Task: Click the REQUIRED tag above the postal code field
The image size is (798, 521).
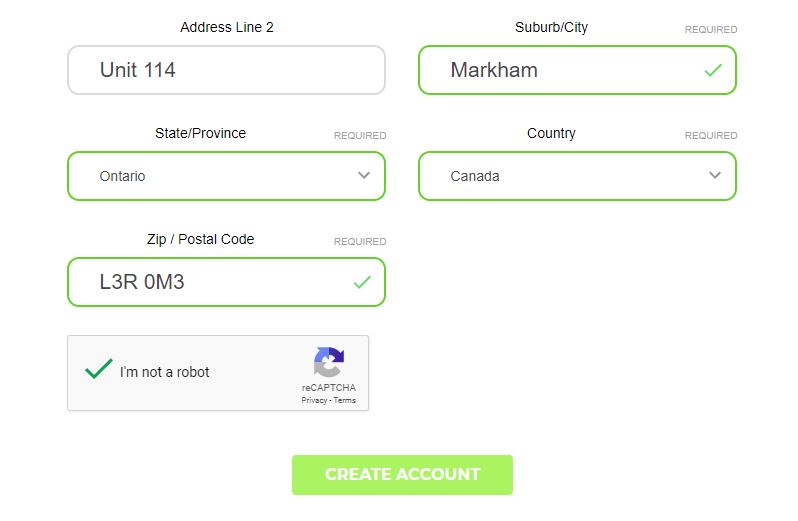Action: [360, 241]
